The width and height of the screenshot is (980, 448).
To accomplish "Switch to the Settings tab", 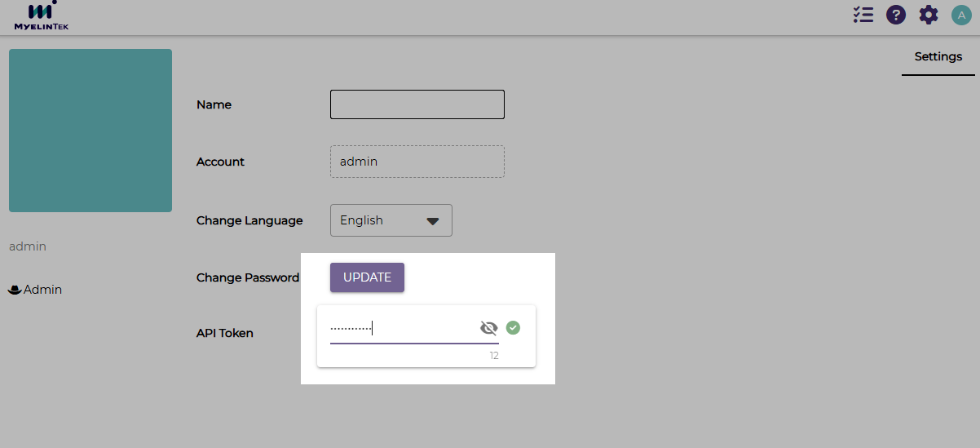I will point(938,57).
